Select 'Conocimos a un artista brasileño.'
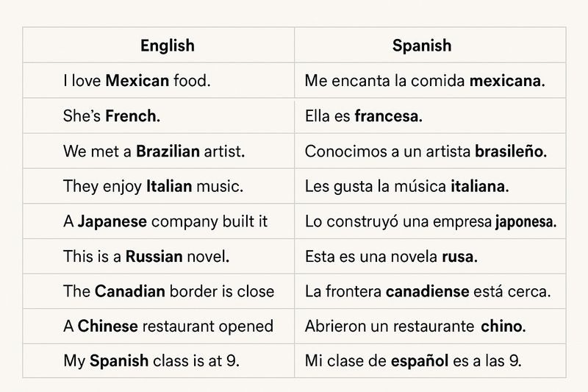This screenshot has width=588, height=392. 426,152
